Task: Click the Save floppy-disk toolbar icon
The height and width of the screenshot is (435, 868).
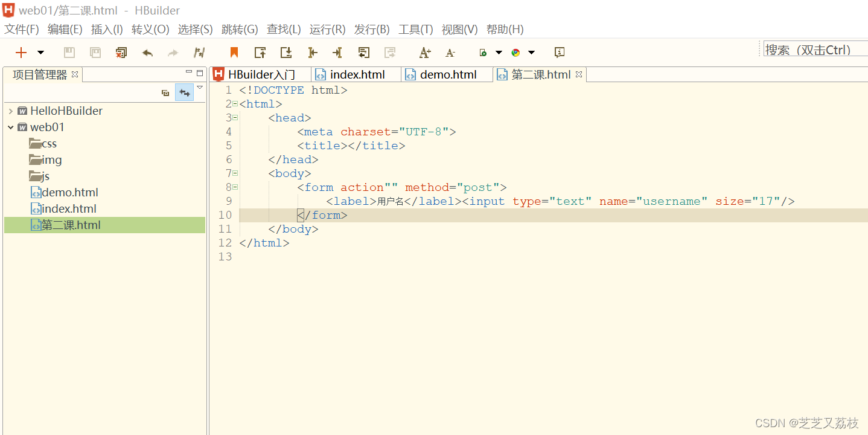Action: [69, 53]
